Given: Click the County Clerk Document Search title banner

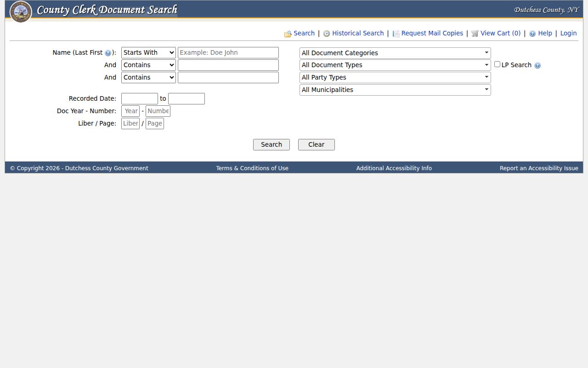Looking at the screenshot, I should (107, 10).
